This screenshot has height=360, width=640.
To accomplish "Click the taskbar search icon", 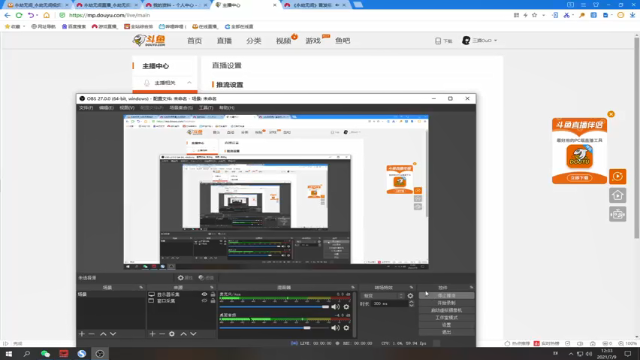I will point(27,354).
